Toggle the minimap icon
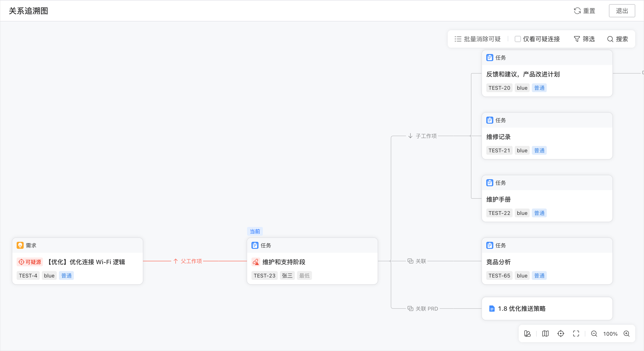Screen dimensions: 644x351 point(545,333)
